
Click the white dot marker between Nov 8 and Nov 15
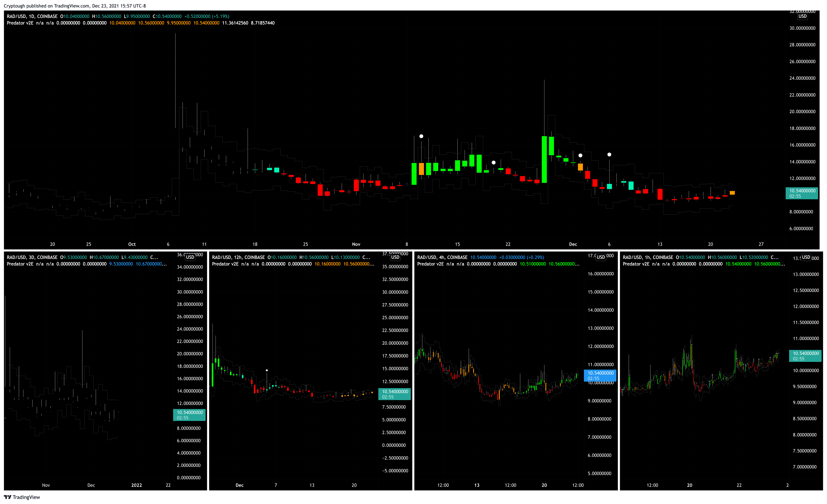(421, 136)
